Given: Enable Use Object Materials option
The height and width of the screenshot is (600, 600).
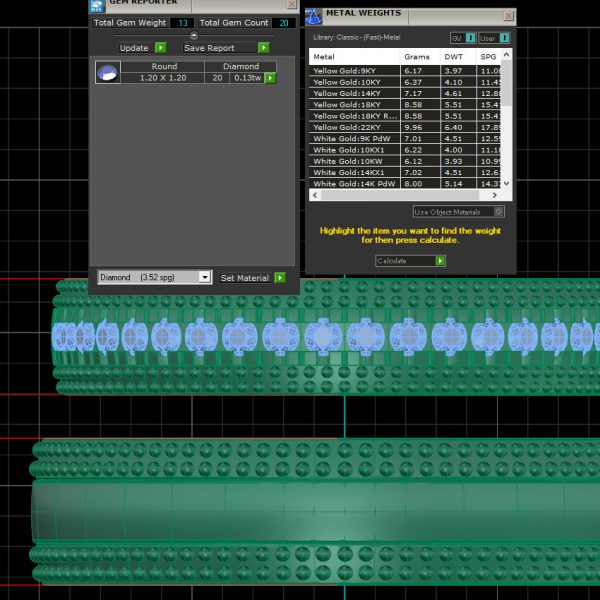Looking at the screenshot, I should pyautogui.click(x=499, y=212).
